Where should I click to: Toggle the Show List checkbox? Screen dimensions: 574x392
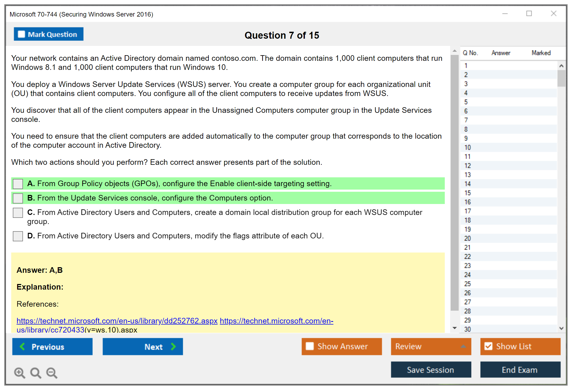[x=488, y=346]
